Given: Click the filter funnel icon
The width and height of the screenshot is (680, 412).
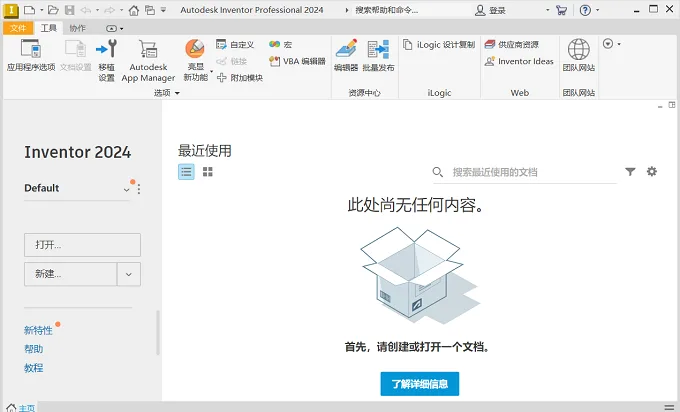Looking at the screenshot, I should click(630, 172).
